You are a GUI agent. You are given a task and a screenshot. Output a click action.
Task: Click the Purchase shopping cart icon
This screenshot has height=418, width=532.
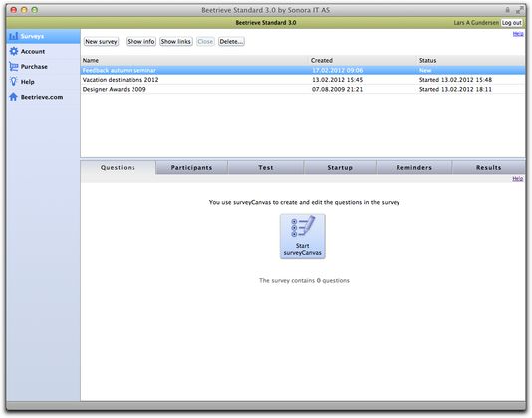tap(14, 66)
